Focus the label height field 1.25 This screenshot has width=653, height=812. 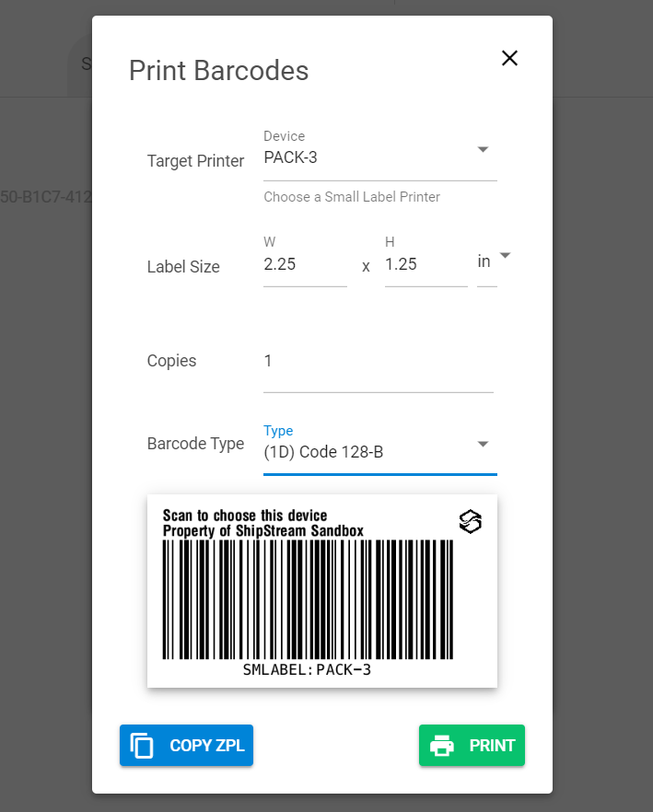[x=425, y=264]
